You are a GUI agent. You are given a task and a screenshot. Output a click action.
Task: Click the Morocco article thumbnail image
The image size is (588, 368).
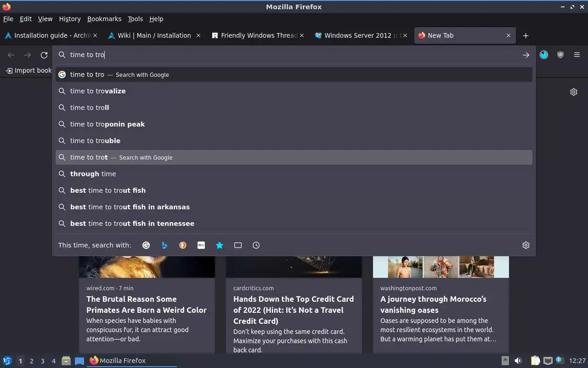coord(441,267)
